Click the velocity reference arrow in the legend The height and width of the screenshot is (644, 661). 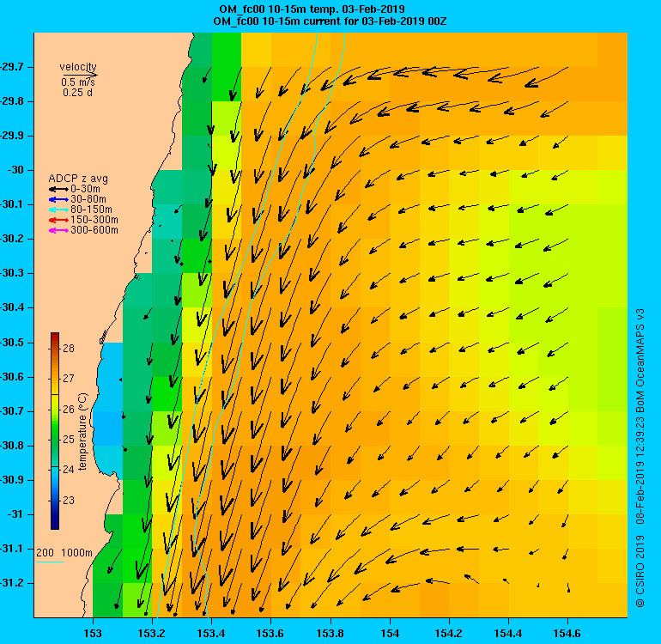[80, 76]
